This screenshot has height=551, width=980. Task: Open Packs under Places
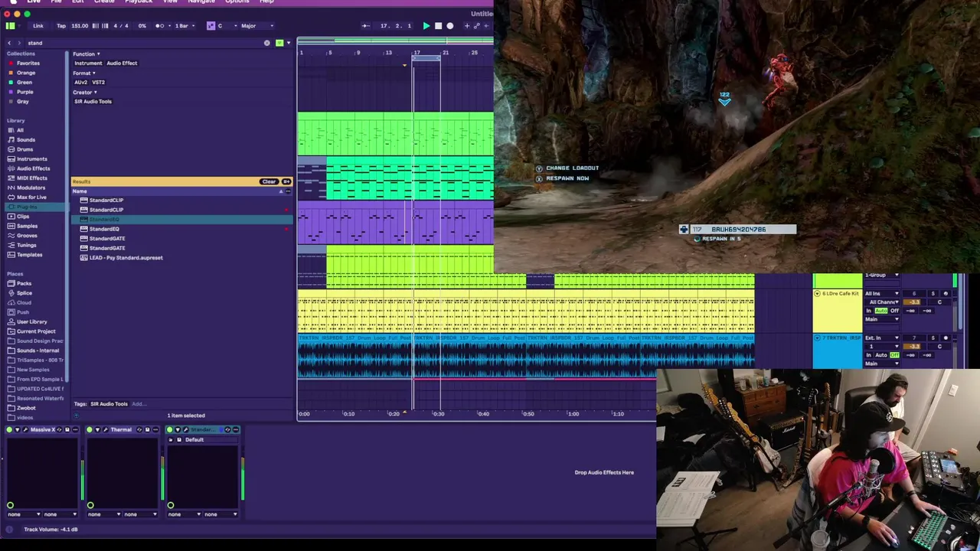[x=23, y=283]
